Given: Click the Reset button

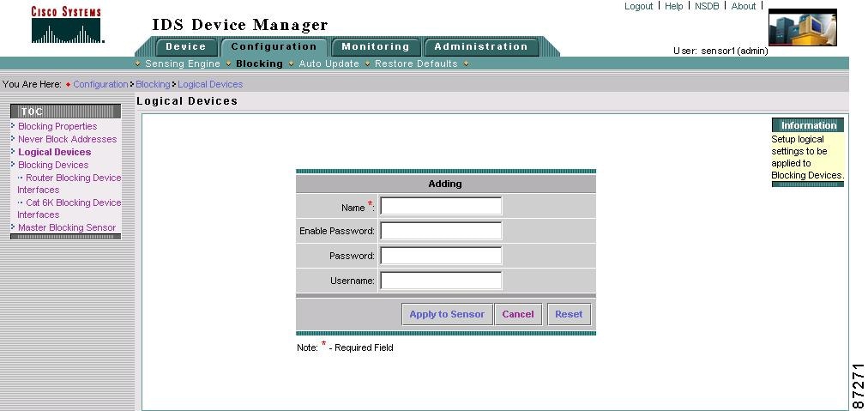Looking at the screenshot, I should click(569, 314).
